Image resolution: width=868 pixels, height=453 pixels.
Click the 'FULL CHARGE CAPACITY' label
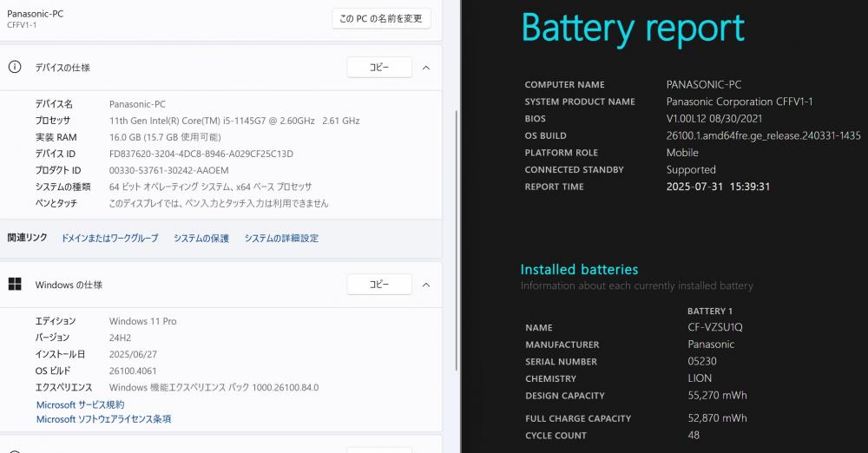(x=578, y=418)
